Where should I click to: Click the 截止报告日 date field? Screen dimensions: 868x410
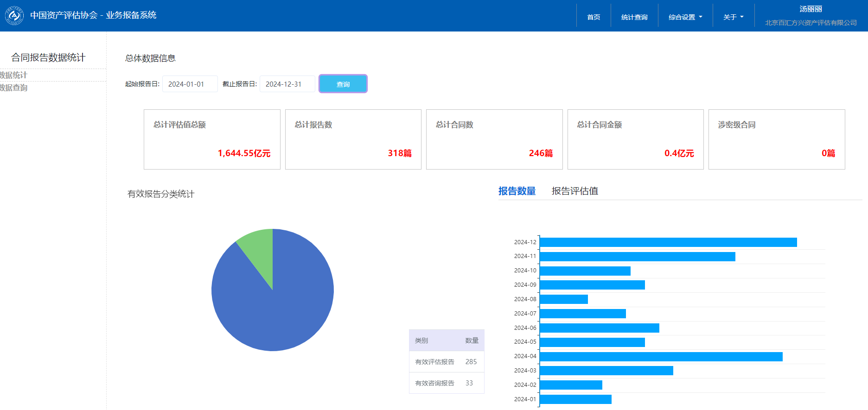pos(287,84)
